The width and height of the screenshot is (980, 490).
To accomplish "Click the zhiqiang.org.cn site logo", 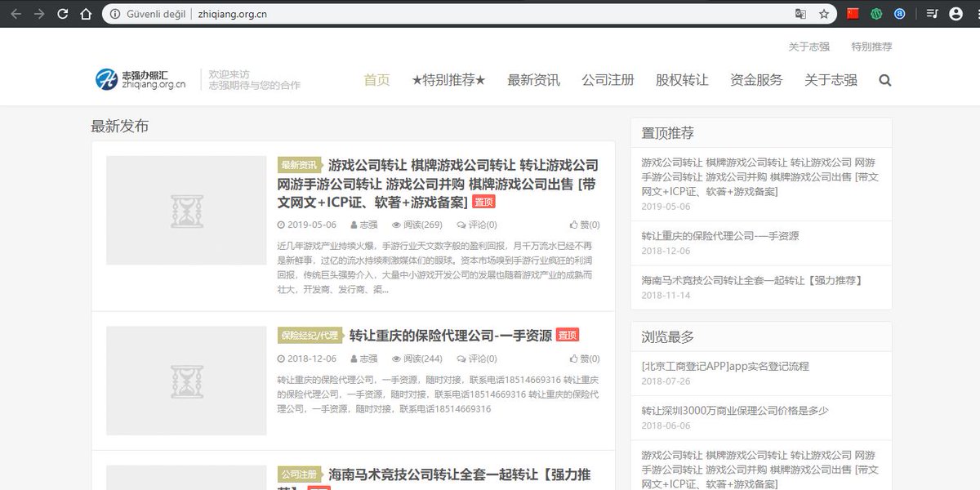I will point(140,79).
